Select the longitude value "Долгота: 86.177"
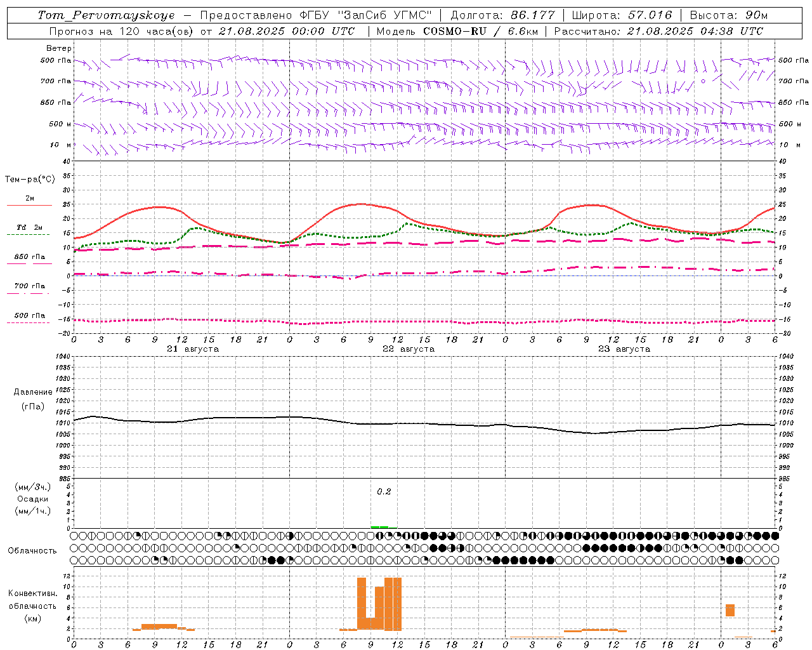Viewport: 812px width, 650px height. 502,15
